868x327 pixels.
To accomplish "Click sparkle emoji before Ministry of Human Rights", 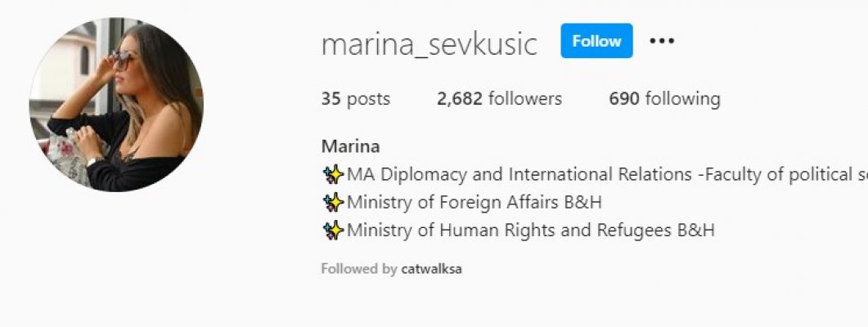I will (333, 230).
